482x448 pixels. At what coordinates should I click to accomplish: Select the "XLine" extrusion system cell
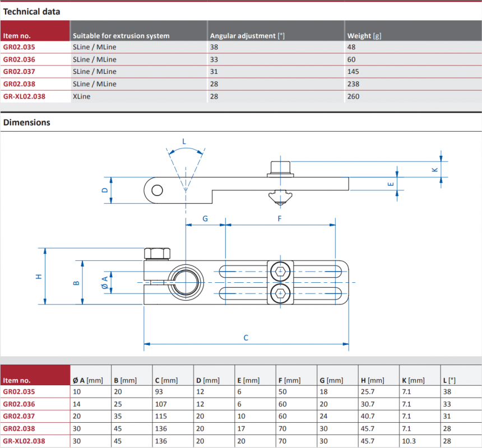pyautogui.click(x=81, y=96)
